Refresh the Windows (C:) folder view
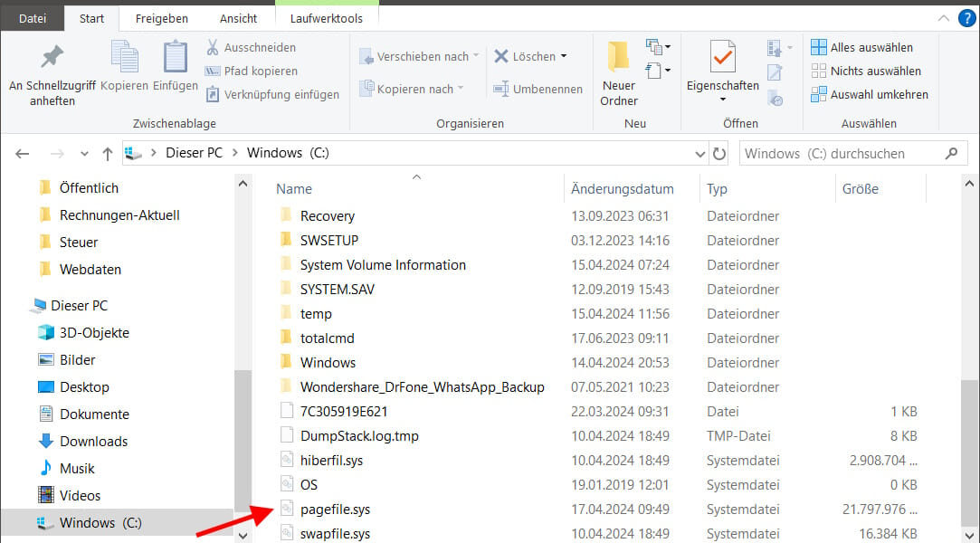The height and width of the screenshot is (543, 980). pos(719,154)
